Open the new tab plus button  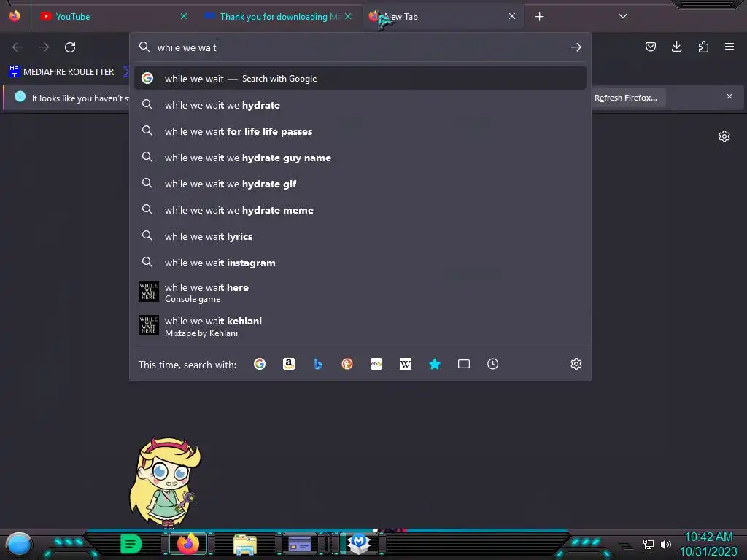tap(539, 17)
